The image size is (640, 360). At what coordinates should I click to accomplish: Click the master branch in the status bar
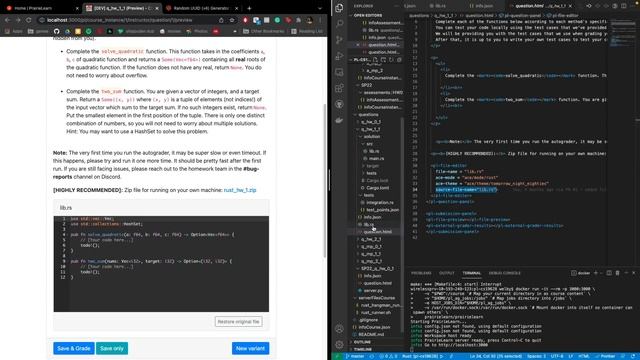[355, 356]
